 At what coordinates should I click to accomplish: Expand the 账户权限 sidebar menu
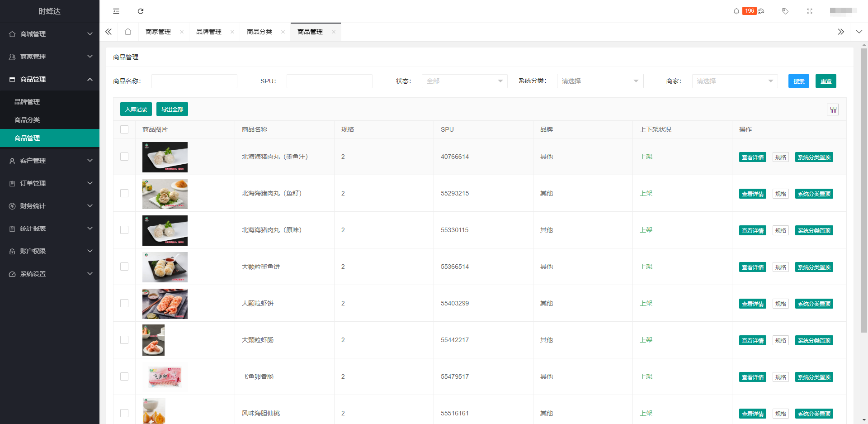pos(50,251)
